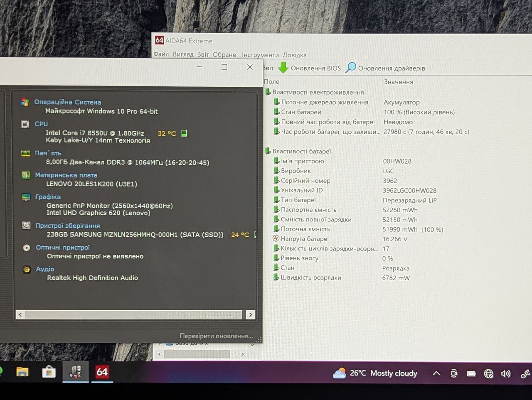Click the Meet Now camera tray icon
Image resolution: width=532 pixels, height=400 pixels.
point(454,374)
